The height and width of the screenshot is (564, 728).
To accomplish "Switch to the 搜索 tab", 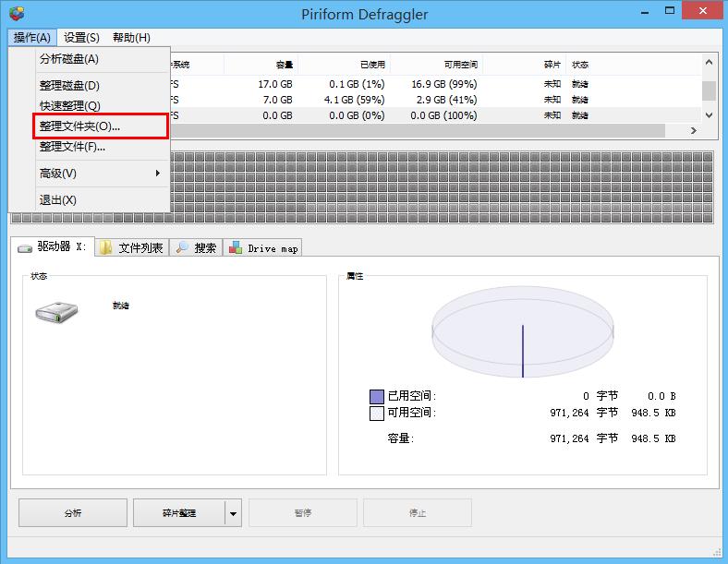I will click(x=196, y=248).
